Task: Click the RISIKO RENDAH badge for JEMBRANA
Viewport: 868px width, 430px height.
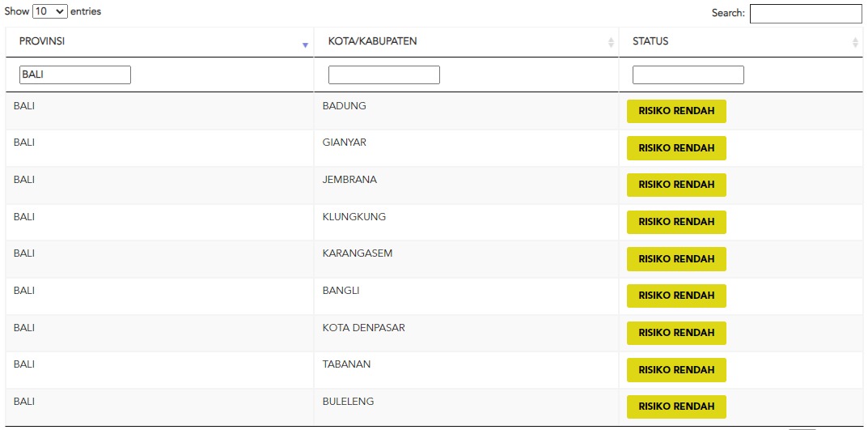Action: click(x=676, y=185)
